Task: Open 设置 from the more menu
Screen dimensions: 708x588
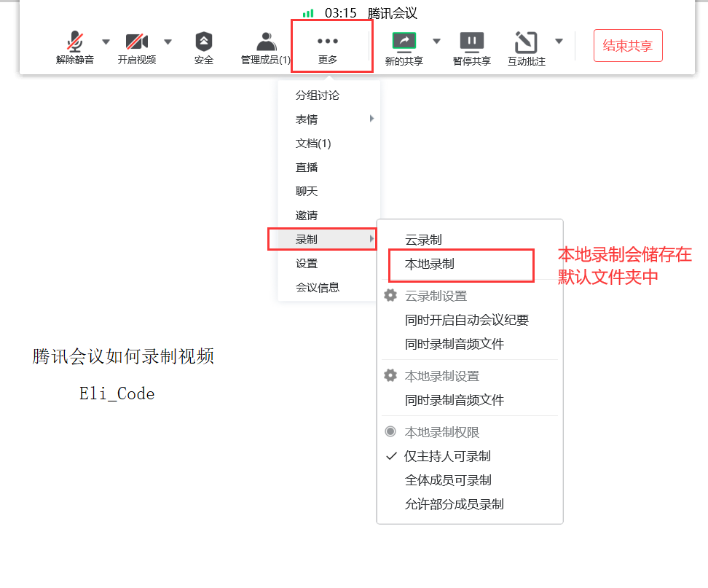Action: (329, 264)
